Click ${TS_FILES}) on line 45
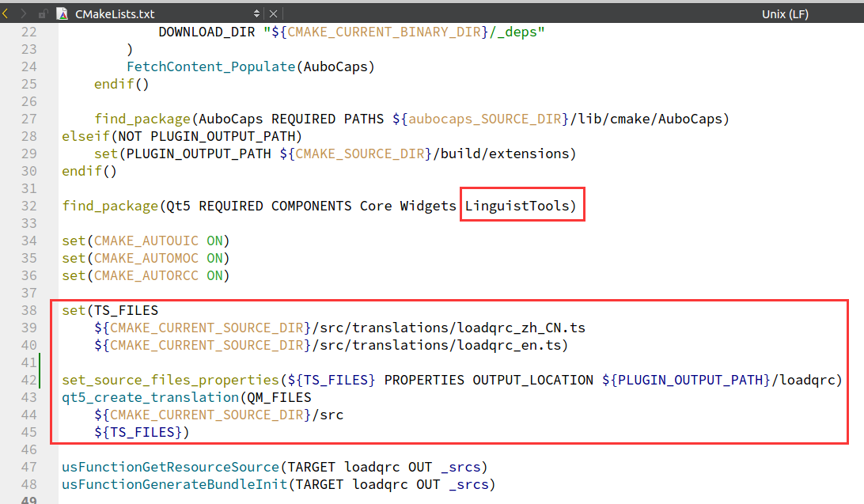Image resolution: width=864 pixels, height=504 pixels. 142,432
